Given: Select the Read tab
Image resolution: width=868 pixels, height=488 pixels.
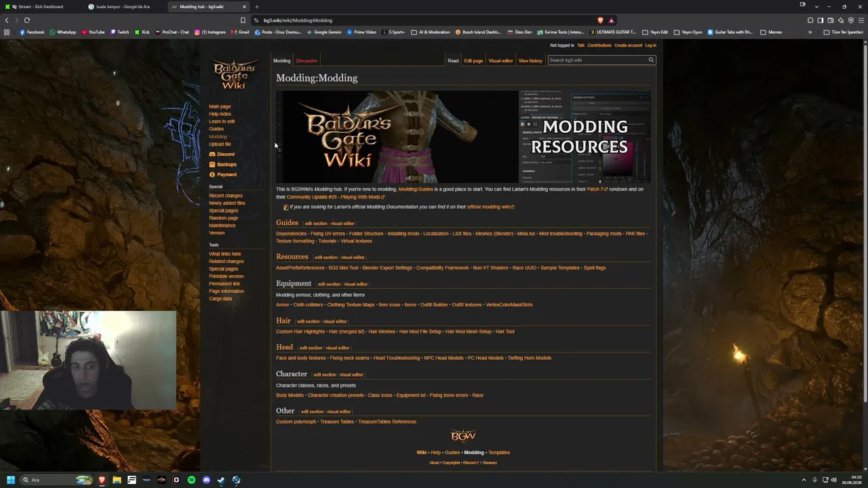Looking at the screenshot, I should coord(453,61).
